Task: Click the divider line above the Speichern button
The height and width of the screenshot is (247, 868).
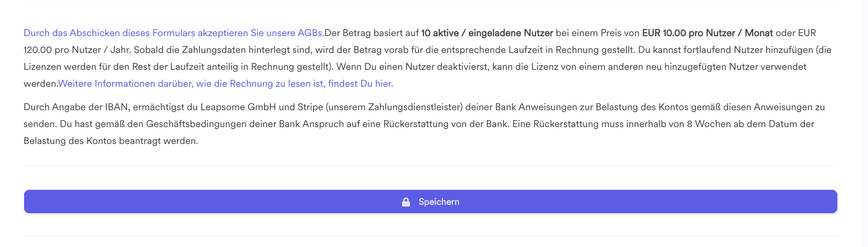Action: [430, 165]
